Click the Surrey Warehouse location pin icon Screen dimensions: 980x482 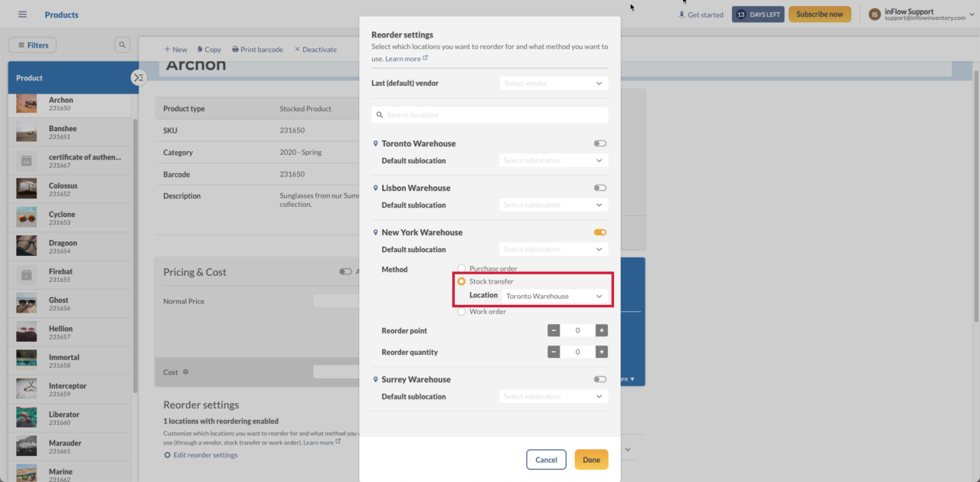pos(375,380)
